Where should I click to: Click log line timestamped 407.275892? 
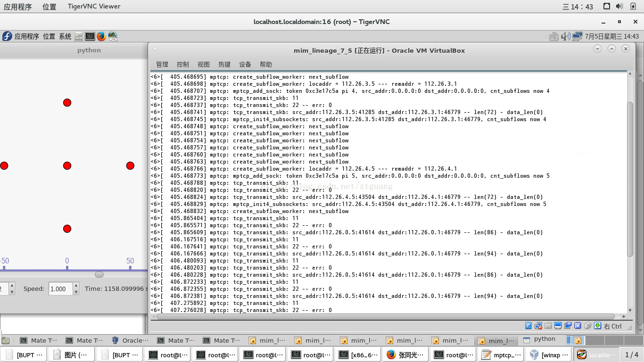pos(224,303)
